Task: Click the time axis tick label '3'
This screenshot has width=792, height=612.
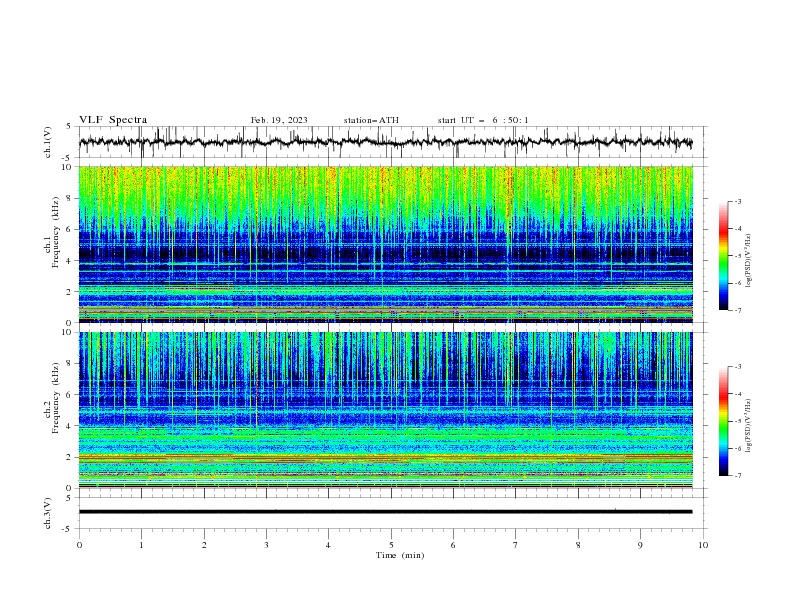Action: point(266,545)
